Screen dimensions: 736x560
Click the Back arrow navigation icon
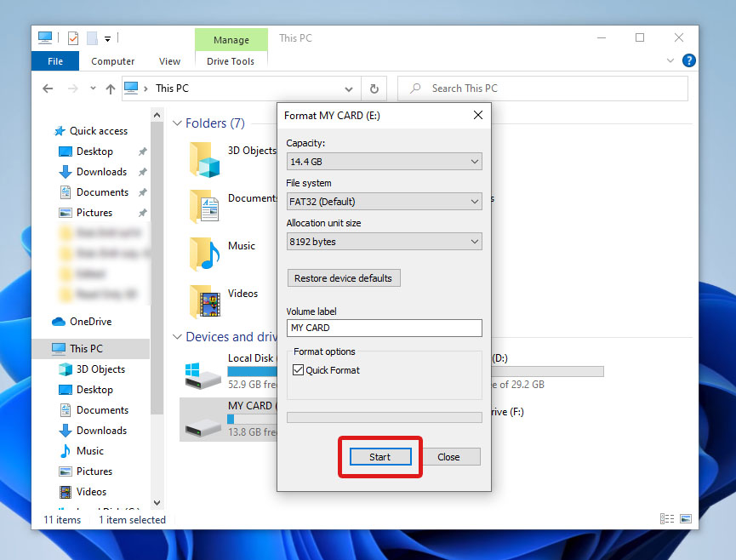(x=48, y=89)
